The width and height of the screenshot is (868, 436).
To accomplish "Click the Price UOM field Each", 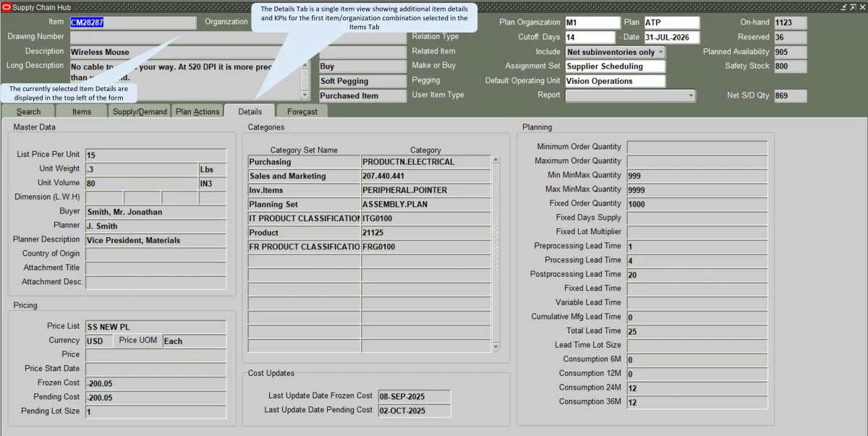I will tap(194, 341).
